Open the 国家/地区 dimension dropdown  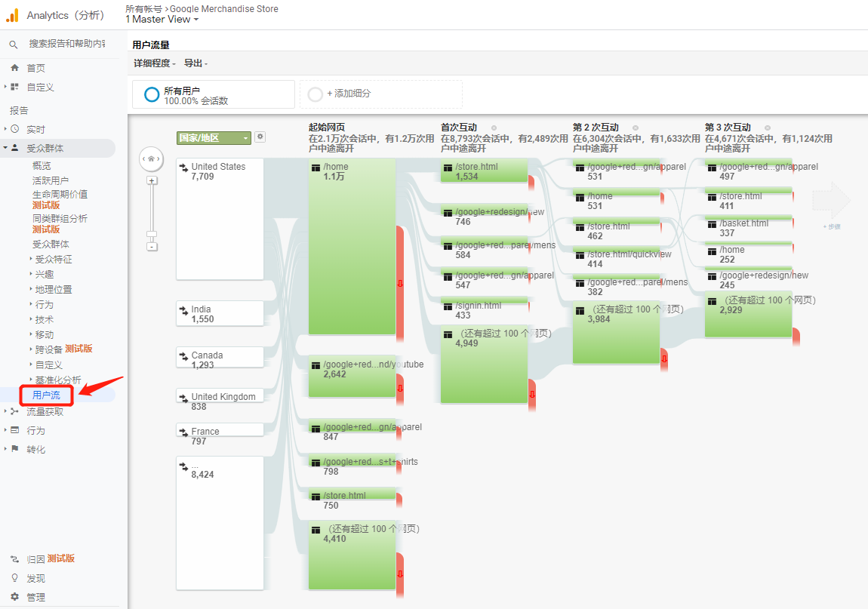point(214,138)
